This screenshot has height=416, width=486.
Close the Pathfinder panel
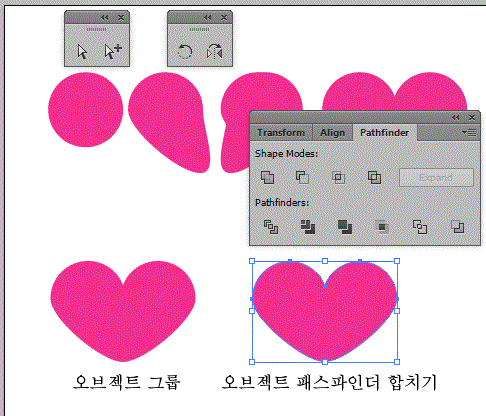coord(472,117)
